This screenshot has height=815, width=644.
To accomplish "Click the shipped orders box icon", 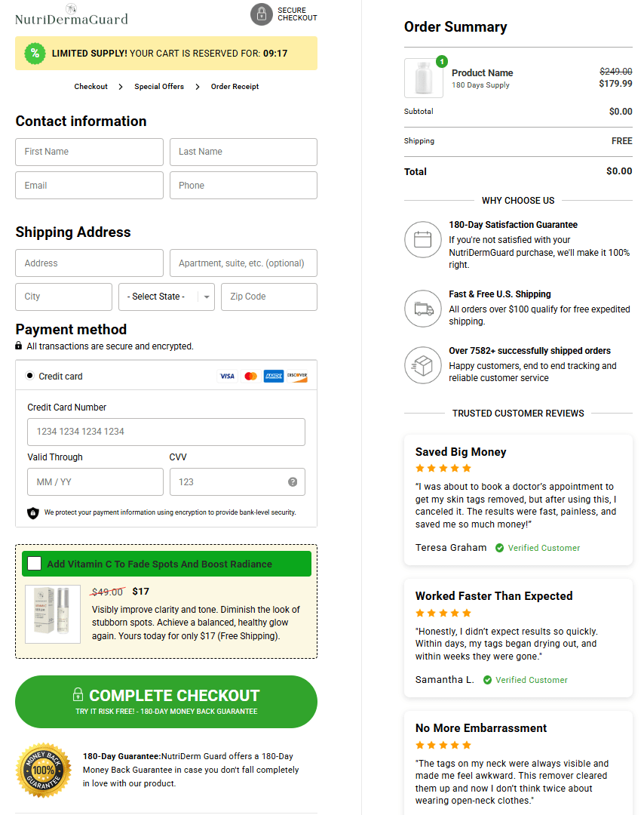I will 423,365.
